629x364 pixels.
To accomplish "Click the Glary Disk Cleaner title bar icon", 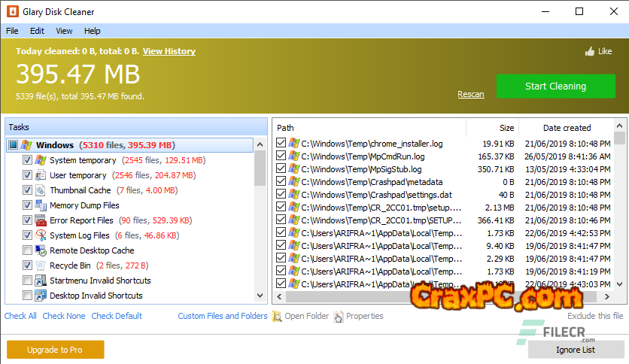I will point(11,12).
